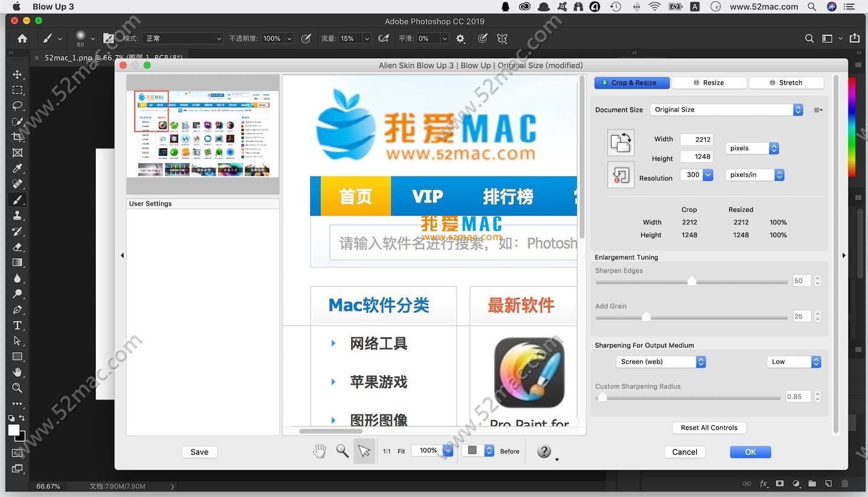Open the smoothing options gear
Screen dimensions: 868x497
(461, 38)
